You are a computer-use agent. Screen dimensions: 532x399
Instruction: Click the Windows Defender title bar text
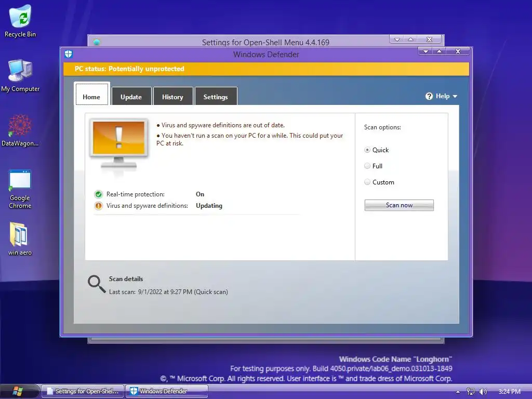[x=266, y=54]
